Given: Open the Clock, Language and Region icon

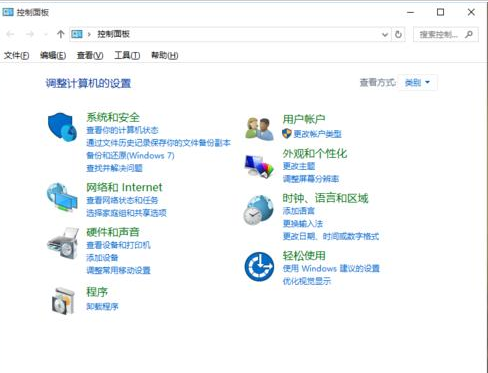Looking at the screenshot, I should [258, 210].
